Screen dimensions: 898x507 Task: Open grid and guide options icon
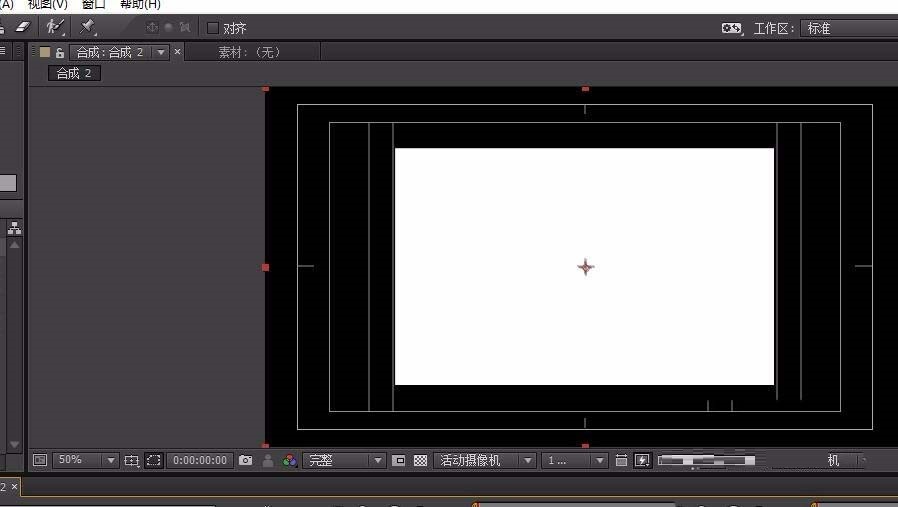tap(132, 461)
